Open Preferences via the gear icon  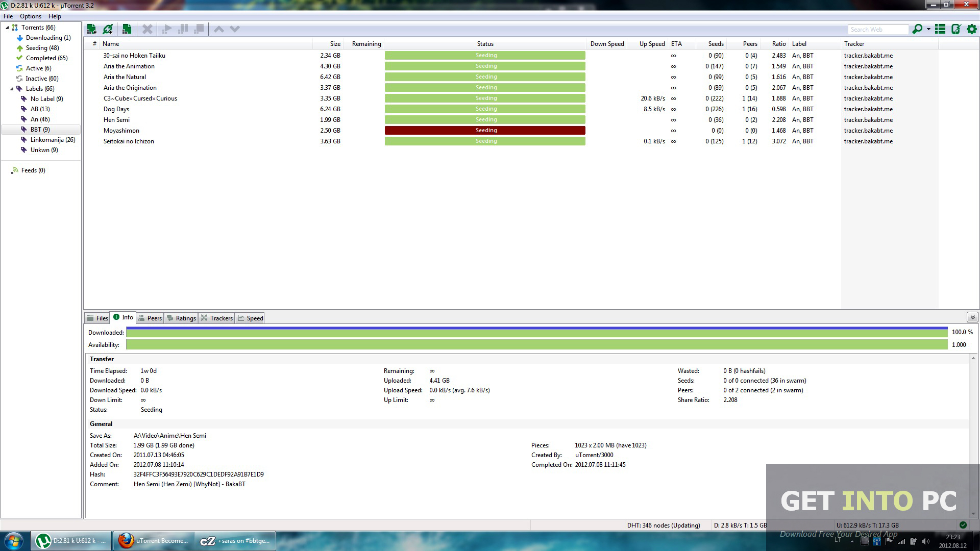[972, 29]
